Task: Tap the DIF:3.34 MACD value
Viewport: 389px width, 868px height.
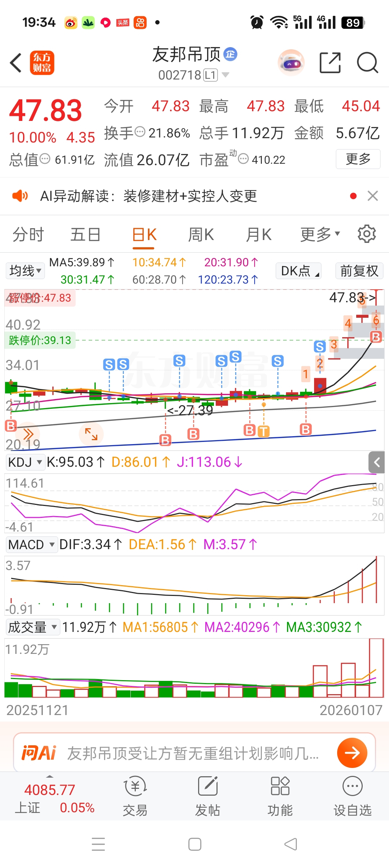Action: click(90, 544)
